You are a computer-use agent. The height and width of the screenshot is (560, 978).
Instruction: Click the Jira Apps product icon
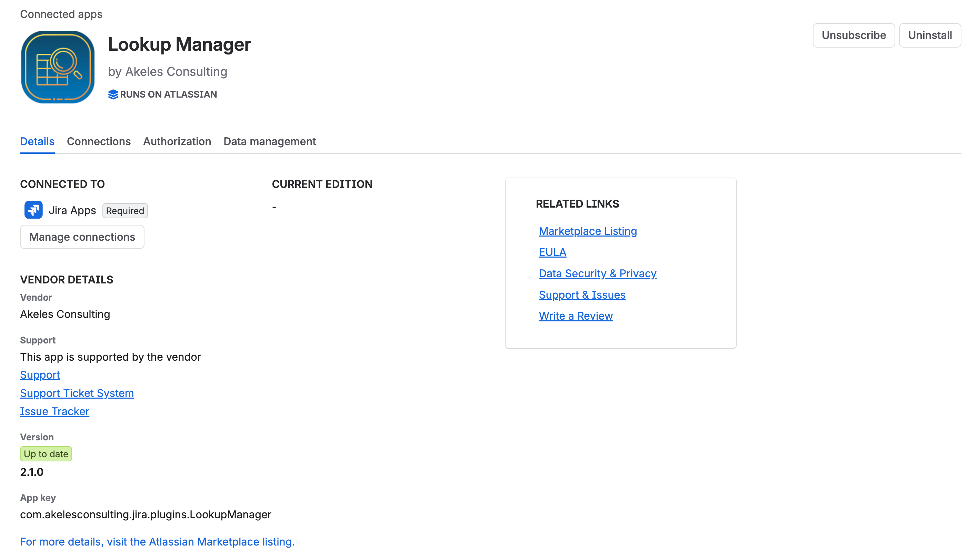point(33,210)
